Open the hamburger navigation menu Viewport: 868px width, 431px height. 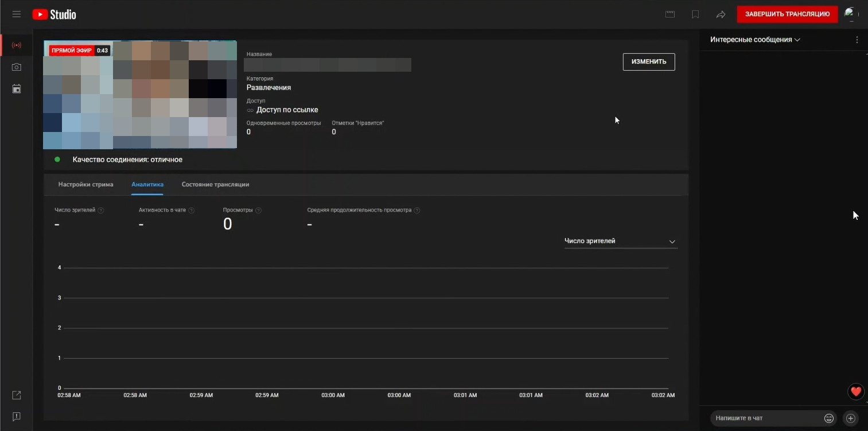click(16, 14)
